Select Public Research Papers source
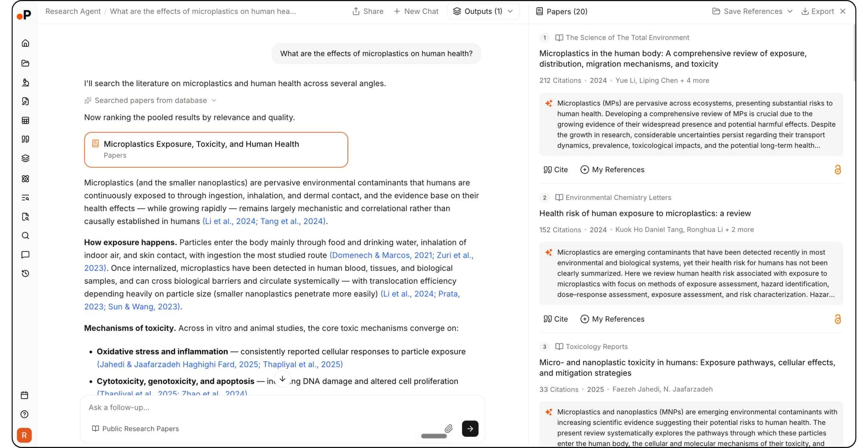868x448 pixels. point(135,428)
